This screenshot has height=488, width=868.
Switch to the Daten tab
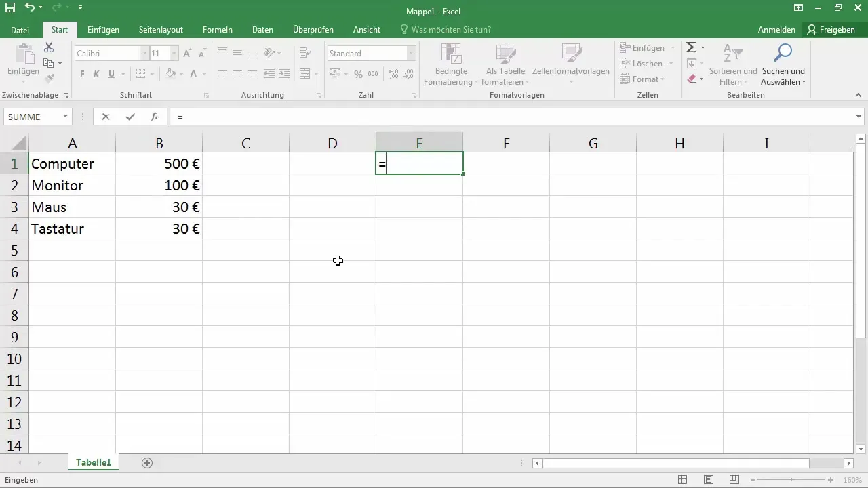tap(262, 30)
